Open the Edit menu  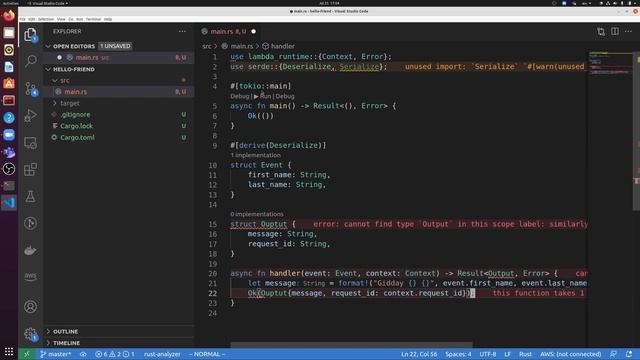tap(31, 19)
